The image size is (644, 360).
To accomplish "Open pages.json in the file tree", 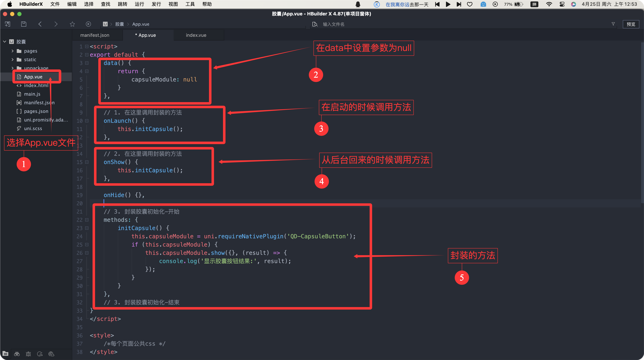I will click(36, 111).
